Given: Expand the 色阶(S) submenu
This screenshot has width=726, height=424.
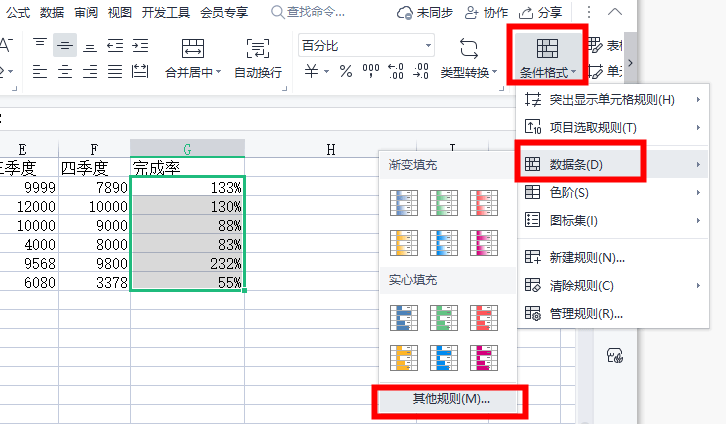Looking at the screenshot, I should (x=613, y=193).
